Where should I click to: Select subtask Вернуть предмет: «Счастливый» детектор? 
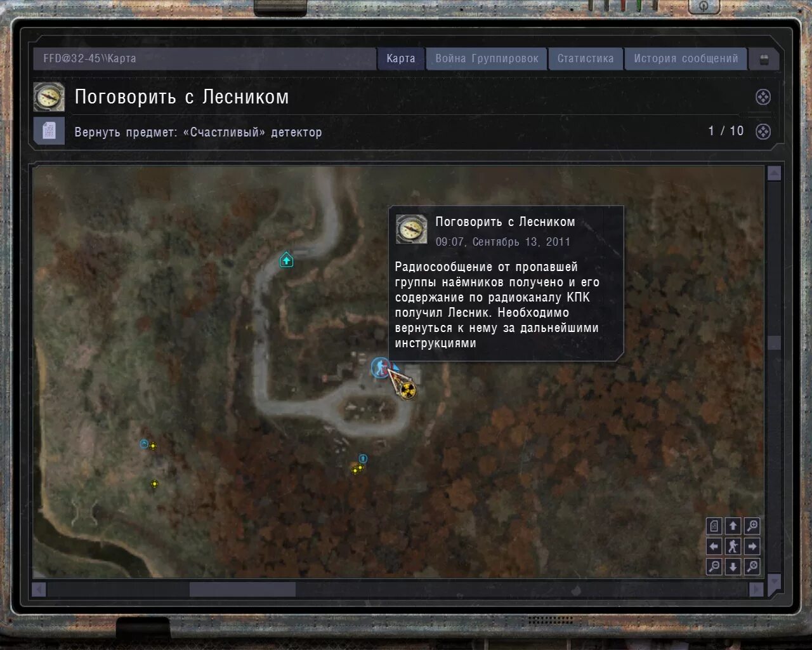[198, 132]
